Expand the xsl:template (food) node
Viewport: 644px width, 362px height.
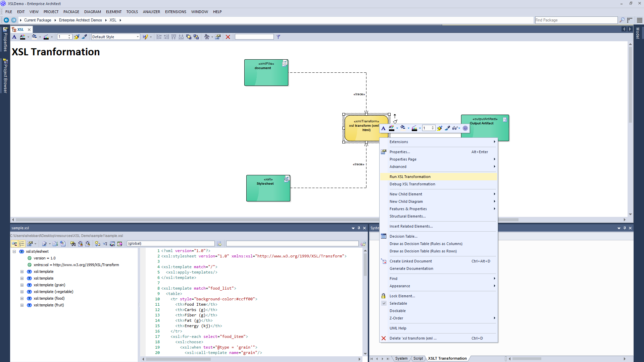(x=22, y=298)
